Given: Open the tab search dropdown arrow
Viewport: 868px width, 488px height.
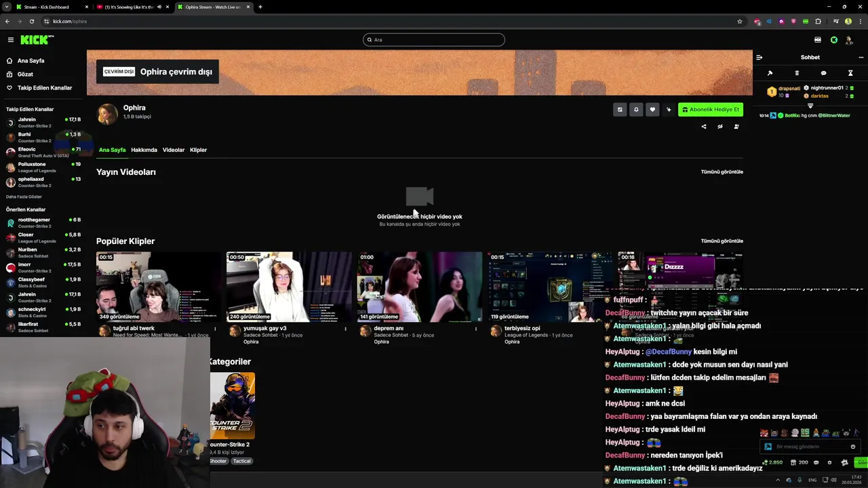Looking at the screenshot, I should coord(6,7).
